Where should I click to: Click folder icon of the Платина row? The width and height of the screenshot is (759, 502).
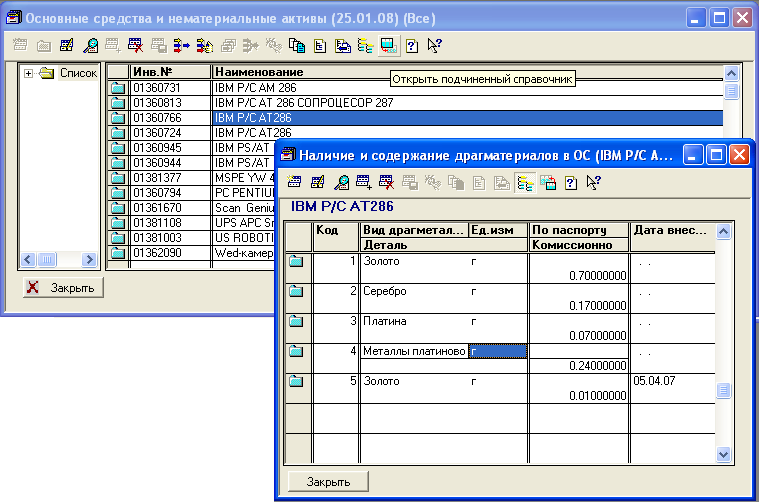(x=296, y=321)
